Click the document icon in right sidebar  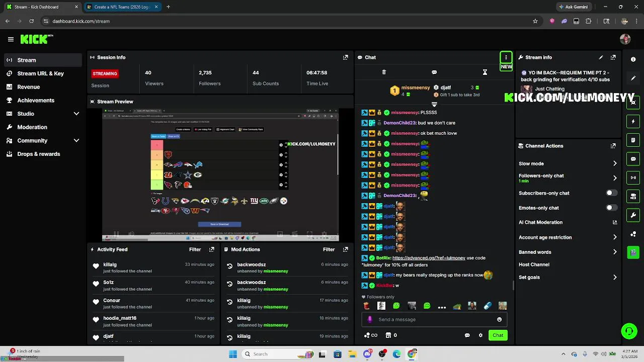pyautogui.click(x=633, y=140)
